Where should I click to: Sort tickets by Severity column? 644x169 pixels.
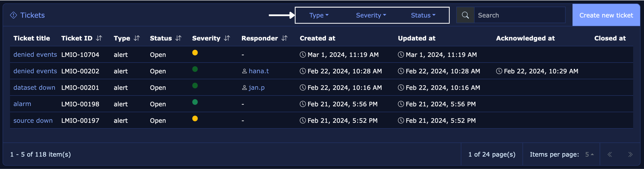227,38
